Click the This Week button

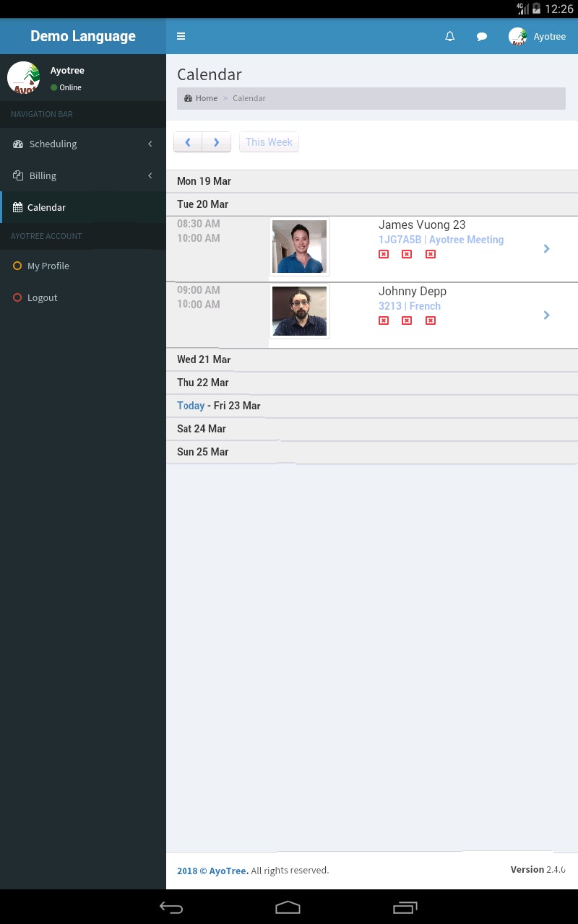coord(269,142)
